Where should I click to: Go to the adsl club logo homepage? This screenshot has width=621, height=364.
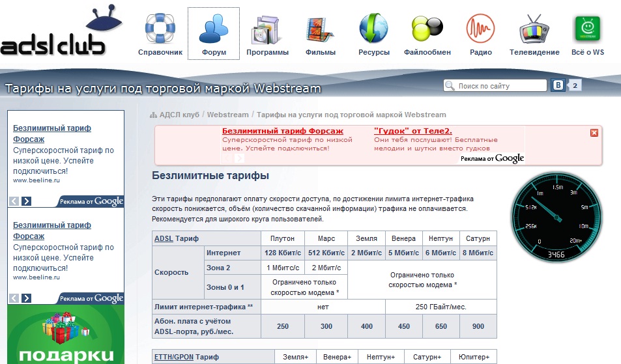(61, 31)
